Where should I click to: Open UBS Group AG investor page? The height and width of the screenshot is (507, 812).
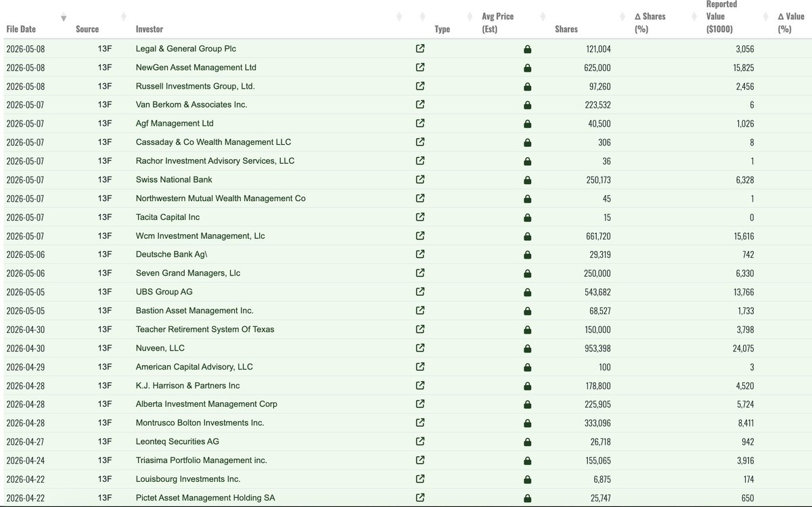pyautogui.click(x=164, y=292)
